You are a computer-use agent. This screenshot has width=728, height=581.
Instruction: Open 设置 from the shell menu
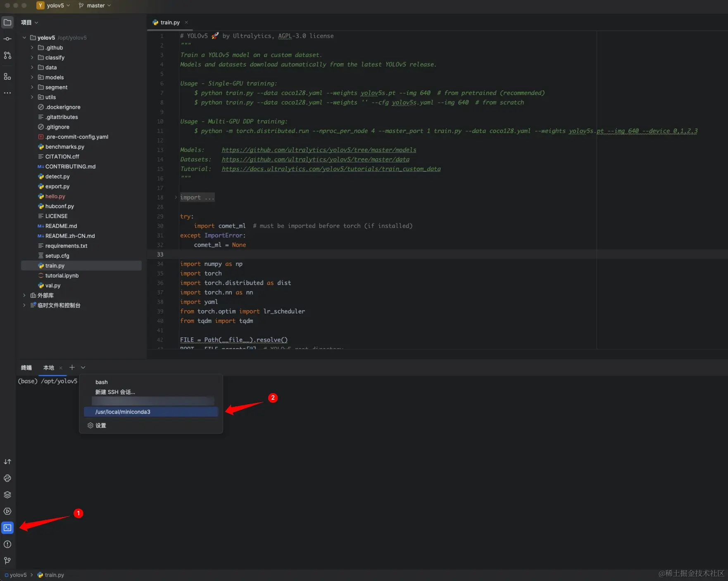[x=151, y=425]
